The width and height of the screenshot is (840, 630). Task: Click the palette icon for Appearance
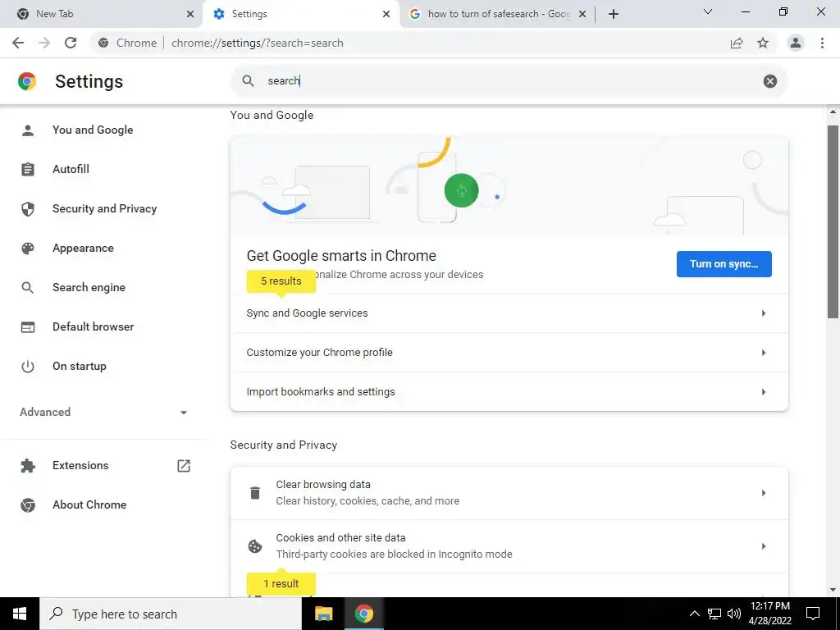pos(28,248)
